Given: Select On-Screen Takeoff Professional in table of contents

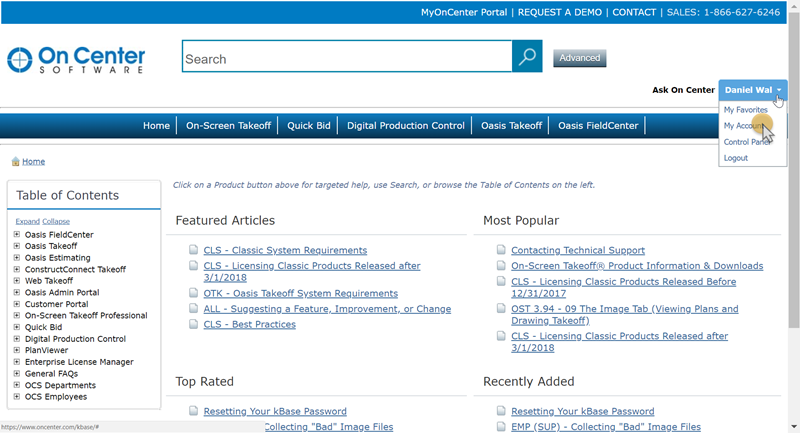Looking at the screenshot, I should (x=86, y=316).
